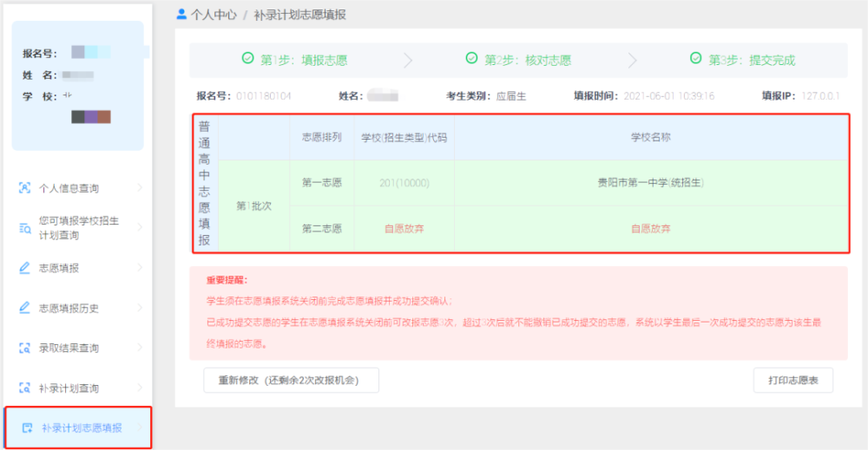The image size is (868, 450).
Task: Select the 贵阳市第一中学(统招生) table cell
Action: (x=650, y=183)
